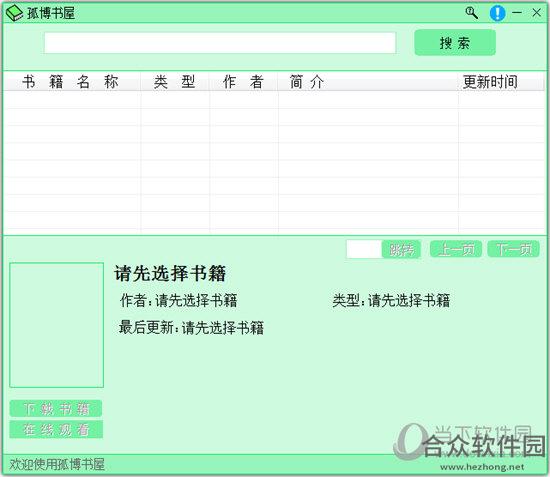Click the green book app logo
The width and height of the screenshot is (550, 477).
pos(14,13)
